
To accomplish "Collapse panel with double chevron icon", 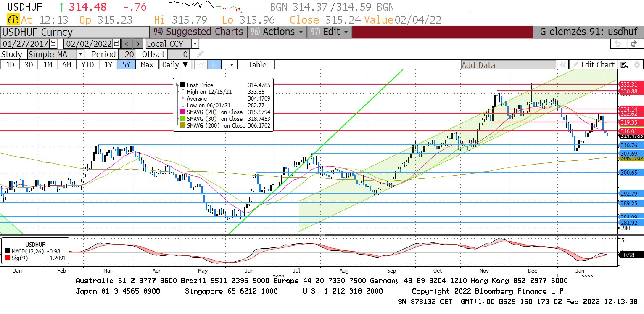I will [562, 65].
